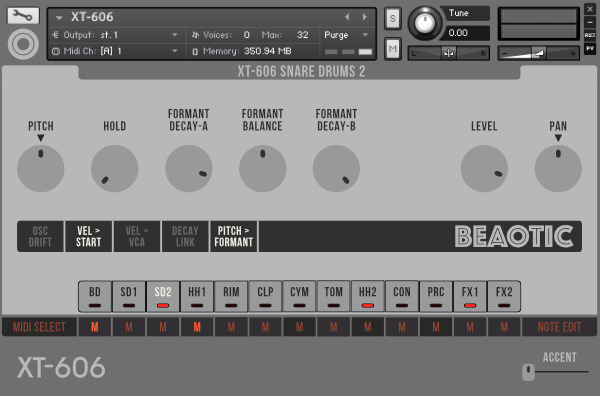The height and width of the screenshot is (396, 600).
Task: Expand the XT-606 instrument name dropdown
Action: pos(59,18)
